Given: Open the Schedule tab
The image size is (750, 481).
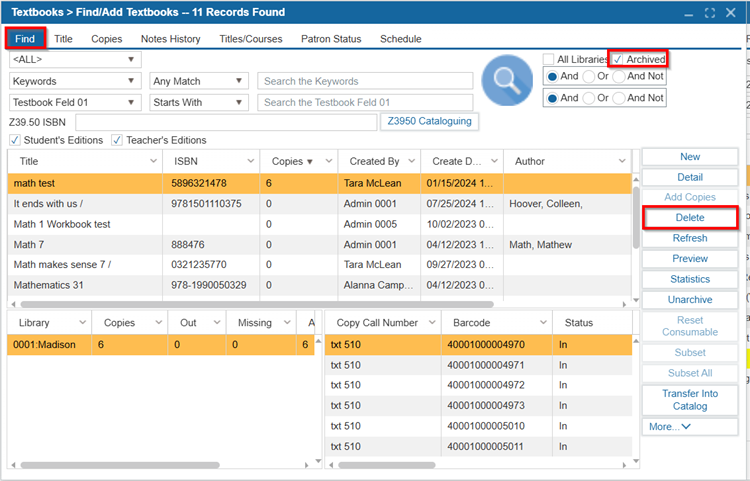Looking at the screenshot, I should click(401, 39).
